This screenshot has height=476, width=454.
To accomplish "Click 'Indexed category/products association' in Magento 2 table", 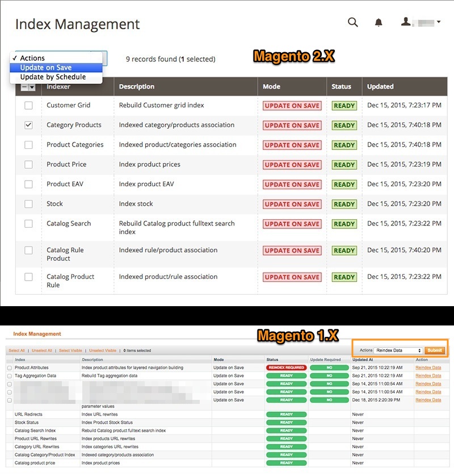I will coord(176,125).
